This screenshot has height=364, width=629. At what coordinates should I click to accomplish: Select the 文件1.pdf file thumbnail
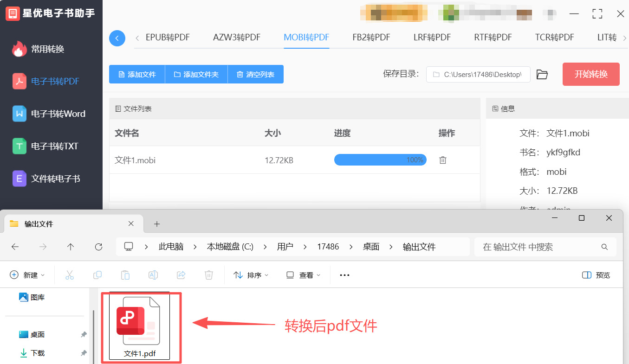(x=140, y=326)
